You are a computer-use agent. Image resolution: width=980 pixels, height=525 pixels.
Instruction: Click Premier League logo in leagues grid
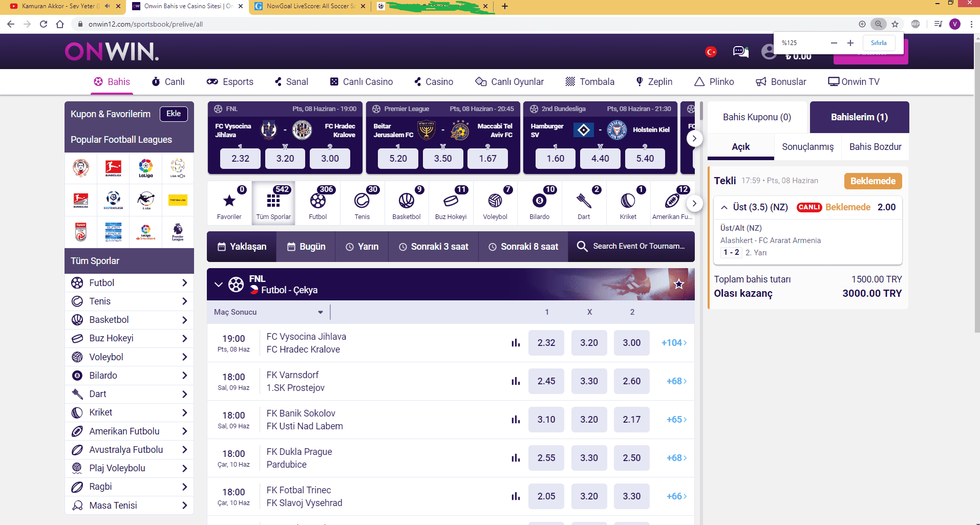tap(178, 232)
